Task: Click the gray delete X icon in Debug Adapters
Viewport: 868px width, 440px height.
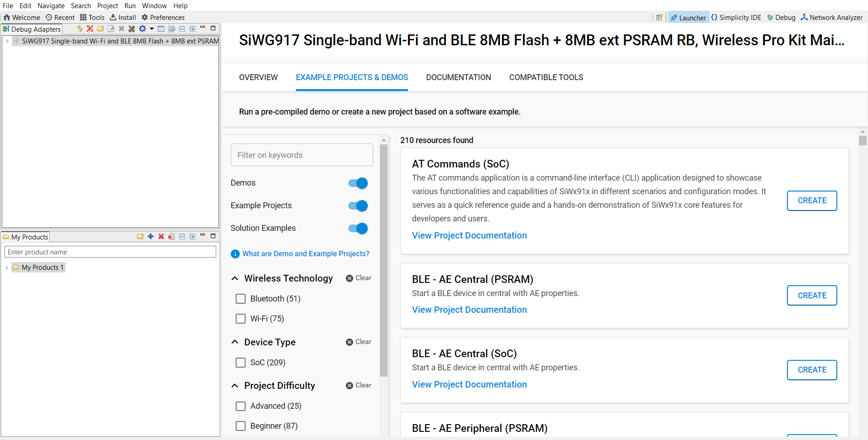Action: (x=121, y=29)
